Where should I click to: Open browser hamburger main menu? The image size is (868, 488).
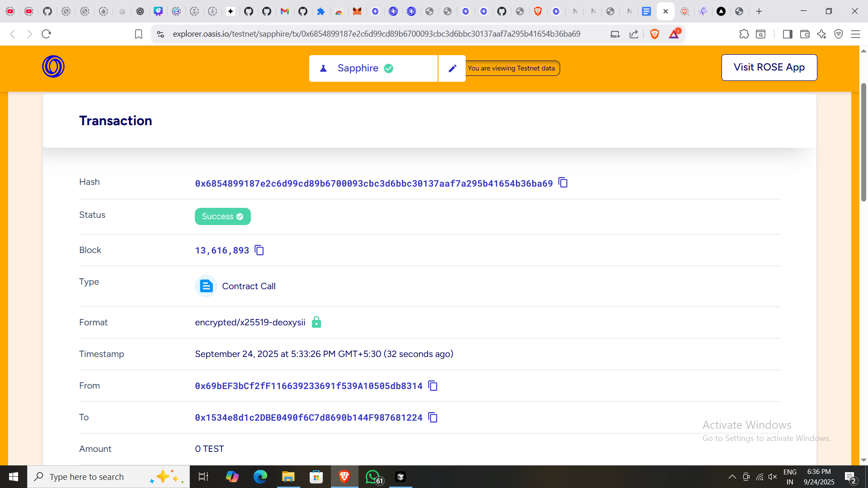[855, 34]
